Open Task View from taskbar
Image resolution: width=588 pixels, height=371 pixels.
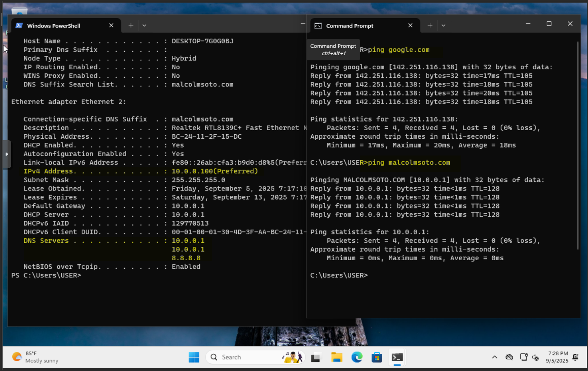tap(316, 357)
